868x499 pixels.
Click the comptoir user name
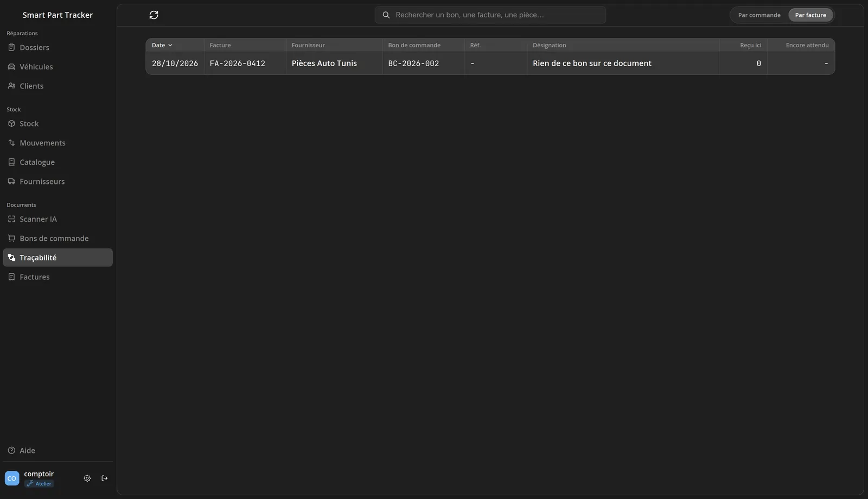39,474
